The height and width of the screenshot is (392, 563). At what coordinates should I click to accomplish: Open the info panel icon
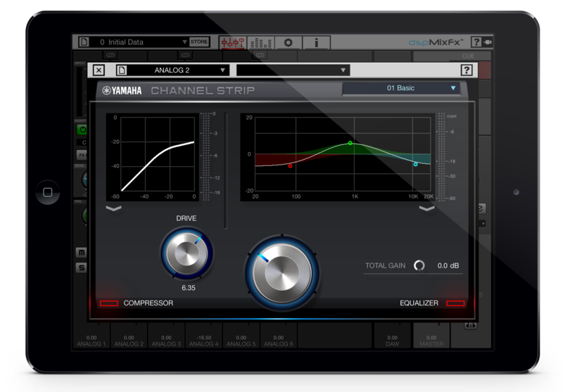coord(316,42)
